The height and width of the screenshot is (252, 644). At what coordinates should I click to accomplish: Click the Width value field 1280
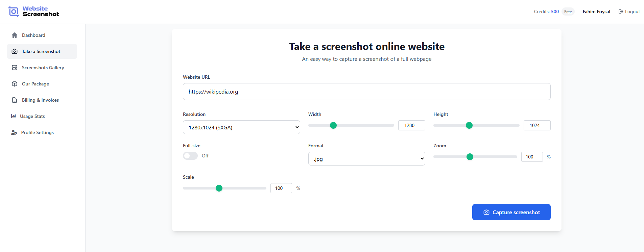(x=411, y=125)
